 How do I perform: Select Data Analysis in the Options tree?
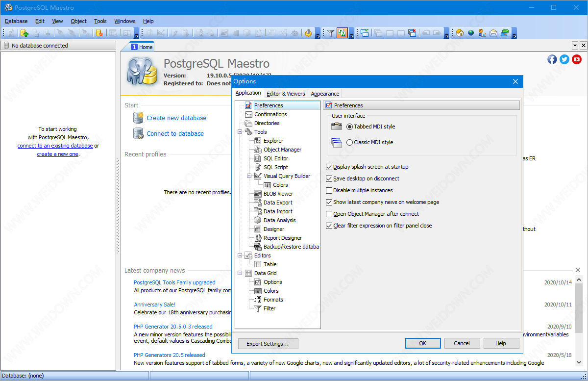(279, 220)
